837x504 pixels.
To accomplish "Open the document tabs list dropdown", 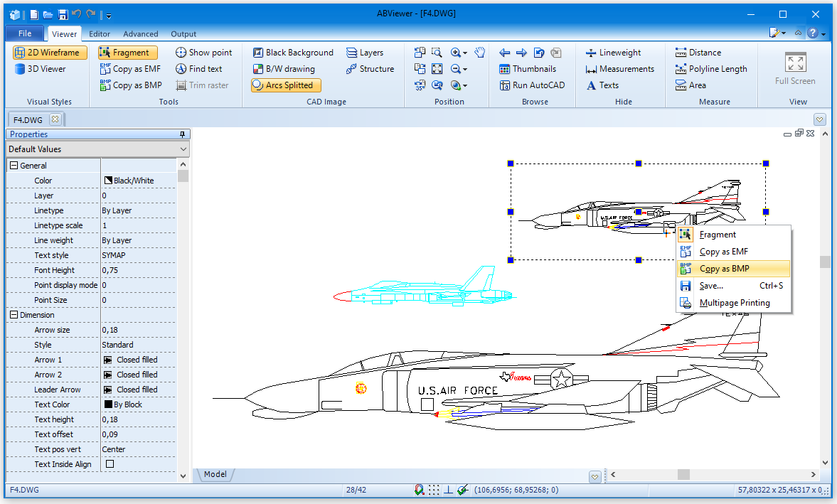I will coord(820,119).
